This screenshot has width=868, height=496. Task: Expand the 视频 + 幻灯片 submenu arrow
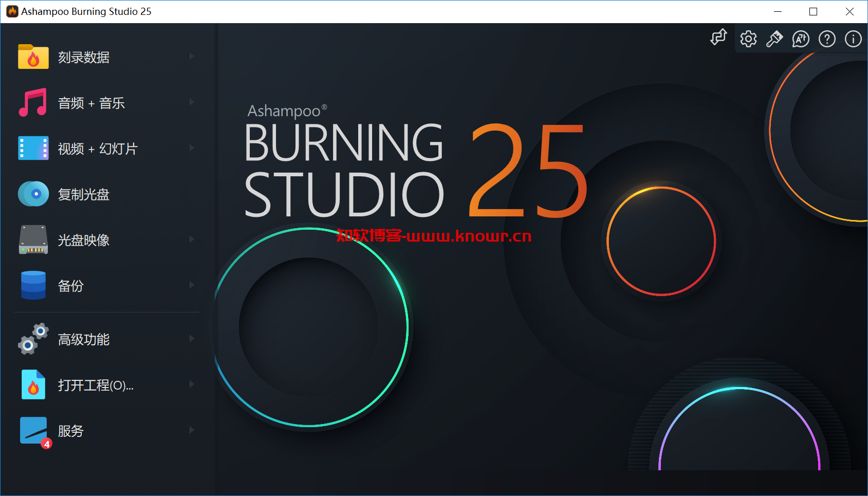[192, 148]
